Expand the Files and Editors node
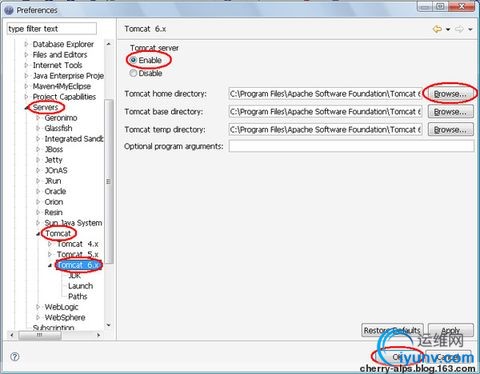480x374 pixels. [x=26, y=55]
